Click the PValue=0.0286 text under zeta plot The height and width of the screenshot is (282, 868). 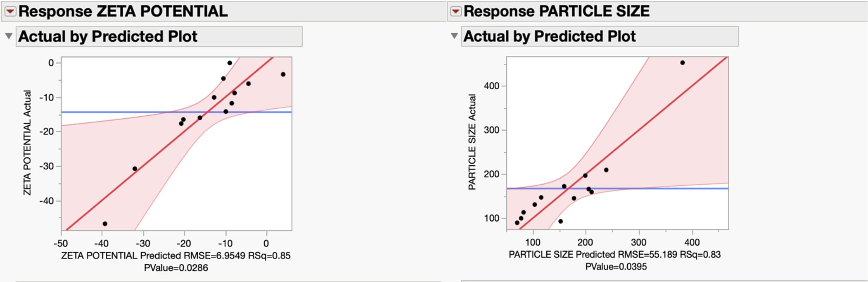point(176,268)
